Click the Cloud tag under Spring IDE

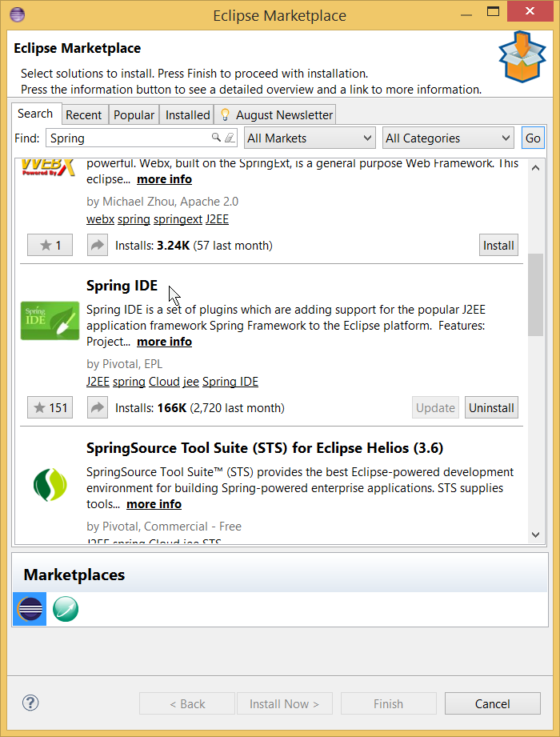pos(165,382)
